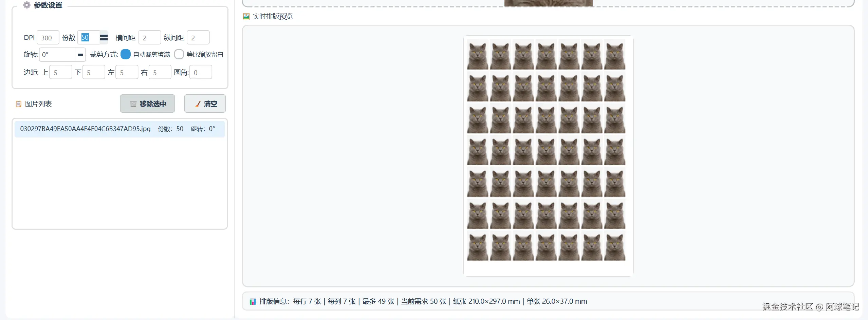Click the DPI input field

pos(48,37)
